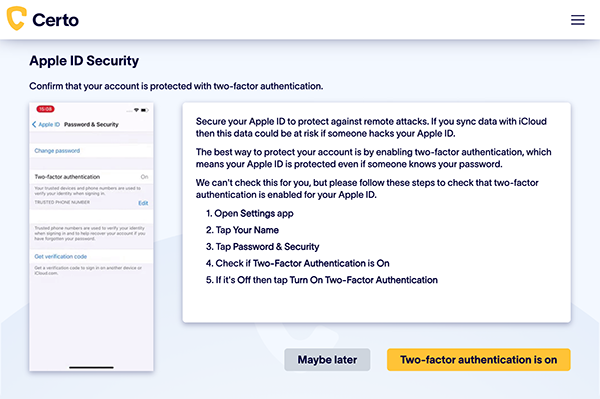Click the Wi-Fi icon in phone status bar
Image resolution: width=600 pixels, height=399 pixels.
click(x=136, y=110)
